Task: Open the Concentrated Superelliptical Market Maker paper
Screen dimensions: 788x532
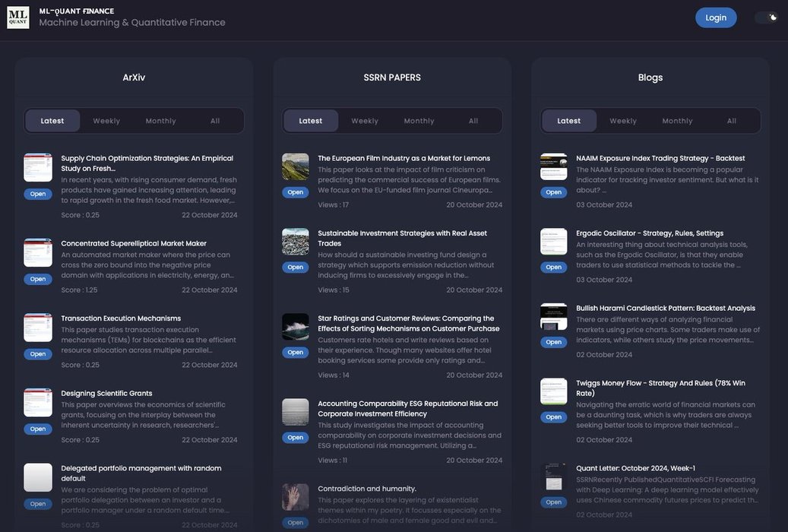Action: pyautogui.click(x=38, y=279)
